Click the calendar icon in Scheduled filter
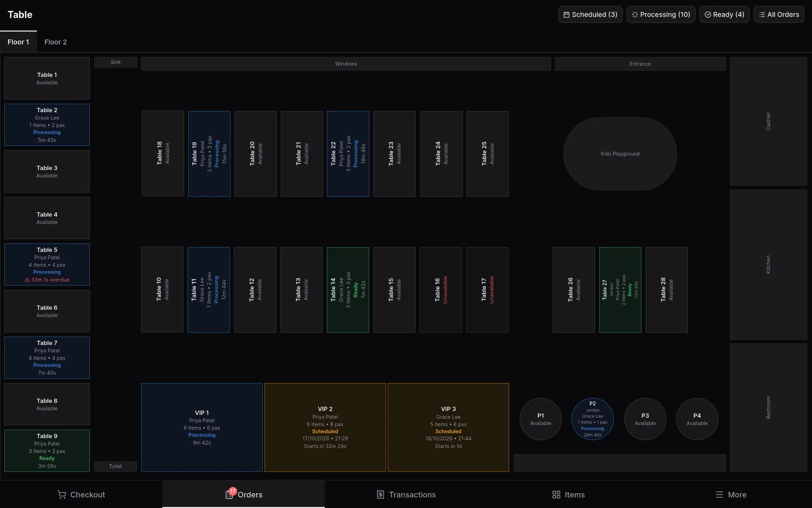 566,15
